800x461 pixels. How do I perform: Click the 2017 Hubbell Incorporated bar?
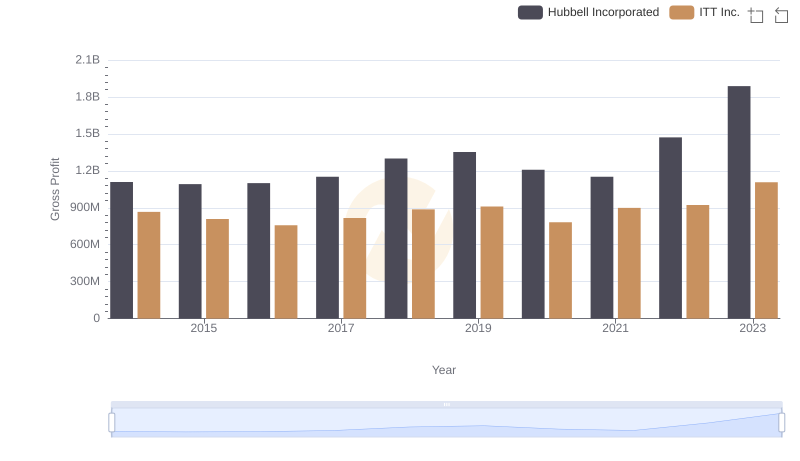point(328,248)
